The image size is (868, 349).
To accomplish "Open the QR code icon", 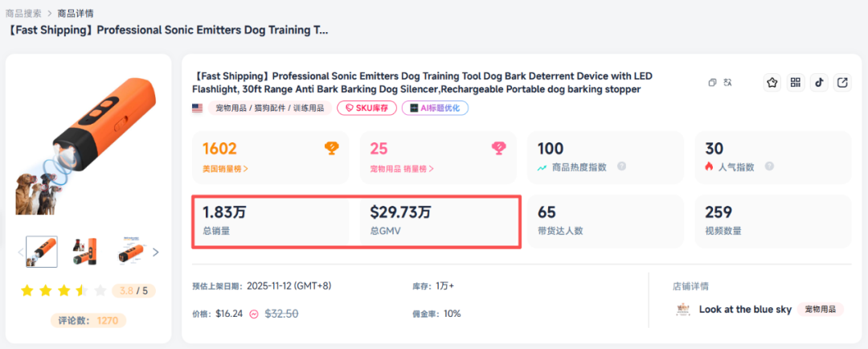I will point(796,82).
